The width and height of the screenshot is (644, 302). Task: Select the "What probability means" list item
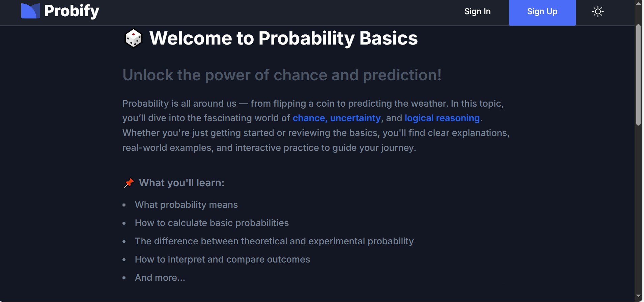[186, 205]
